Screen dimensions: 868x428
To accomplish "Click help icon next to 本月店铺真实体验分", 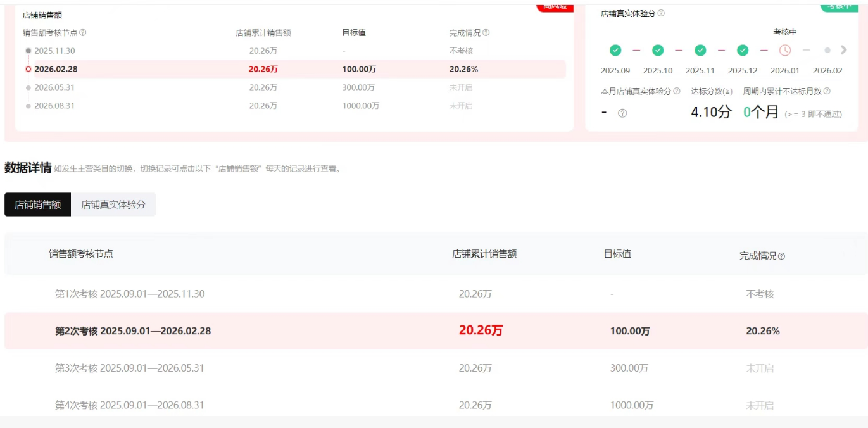I will (x=677, y=91).
